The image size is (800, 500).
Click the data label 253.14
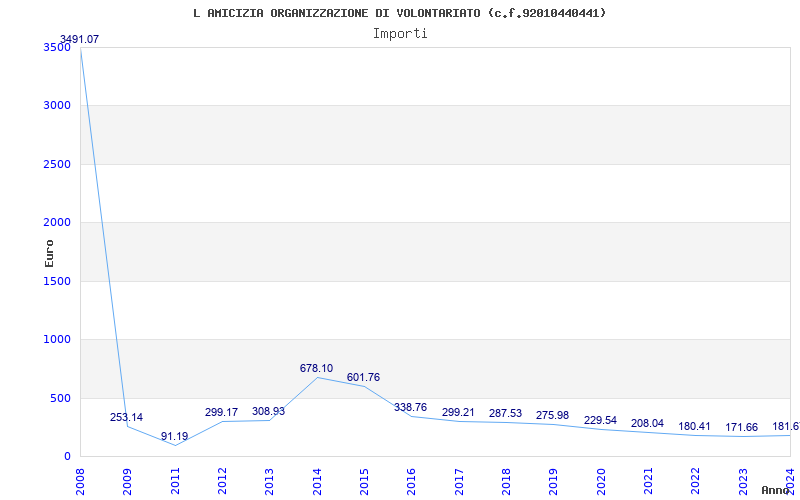(127, 417)
